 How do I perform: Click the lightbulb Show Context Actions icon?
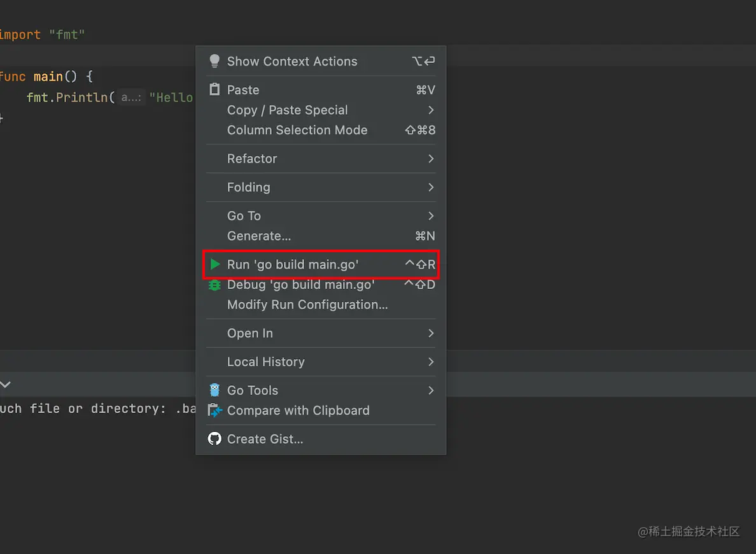pos(214,61)
